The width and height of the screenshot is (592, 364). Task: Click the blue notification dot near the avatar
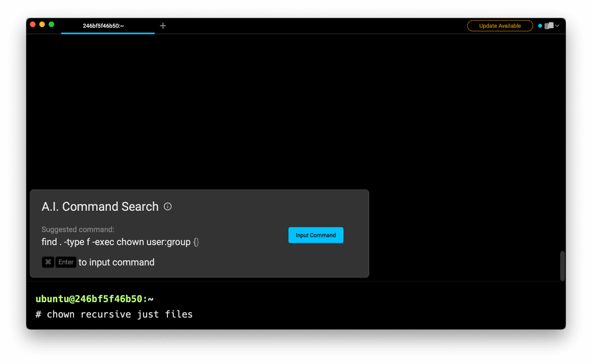click(x=540, y=26)
